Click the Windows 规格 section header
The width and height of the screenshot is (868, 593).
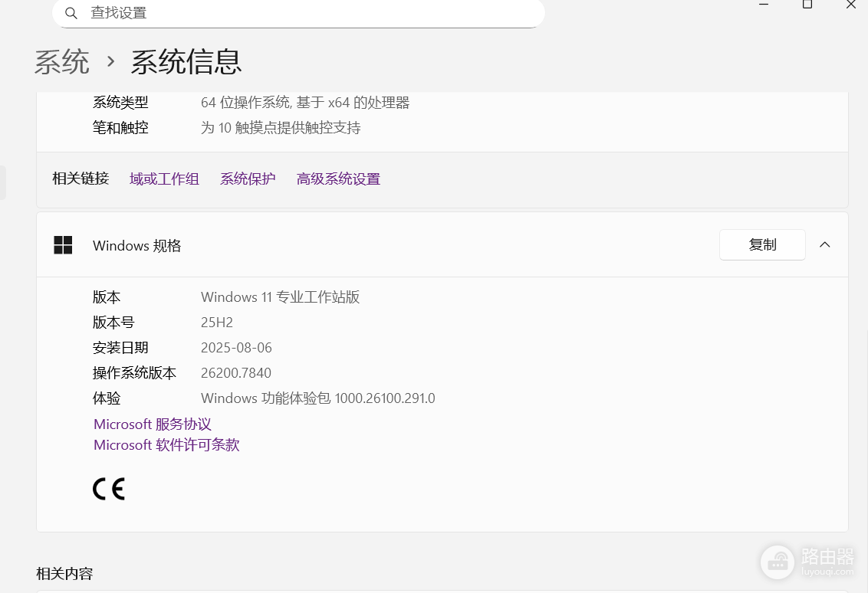pos(442,244)
